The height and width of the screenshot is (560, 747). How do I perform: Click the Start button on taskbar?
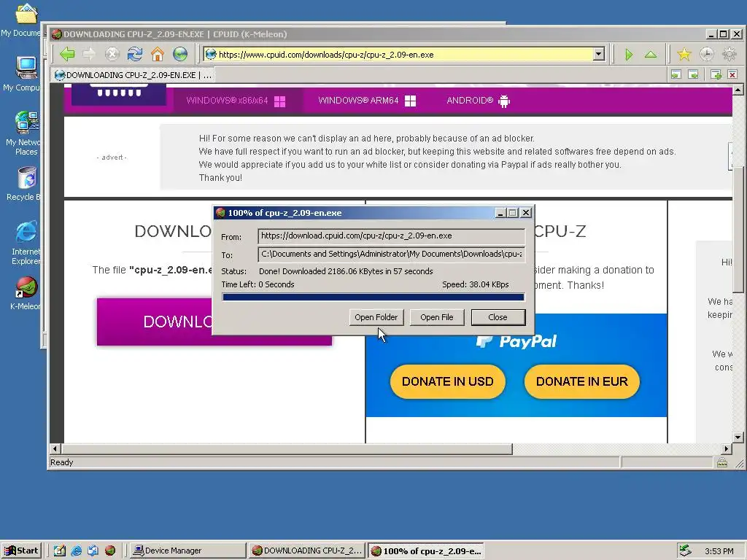[21, 551]
